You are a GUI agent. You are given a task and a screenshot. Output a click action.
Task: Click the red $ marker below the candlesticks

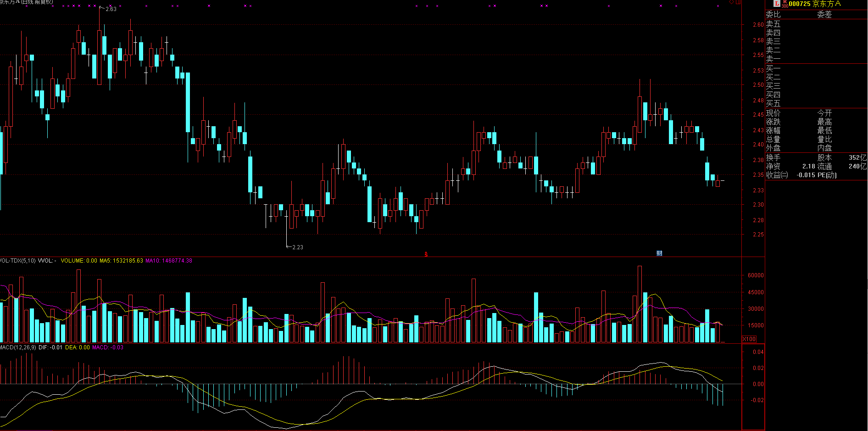tap(426, 254)
